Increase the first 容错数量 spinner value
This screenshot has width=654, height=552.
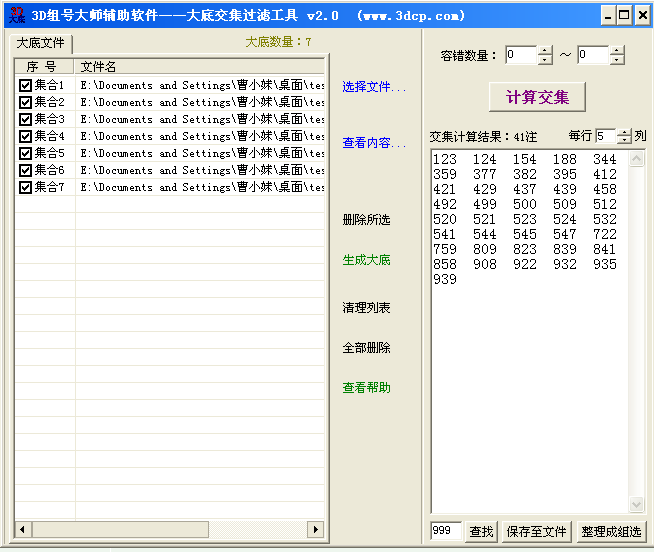[544, 50]
